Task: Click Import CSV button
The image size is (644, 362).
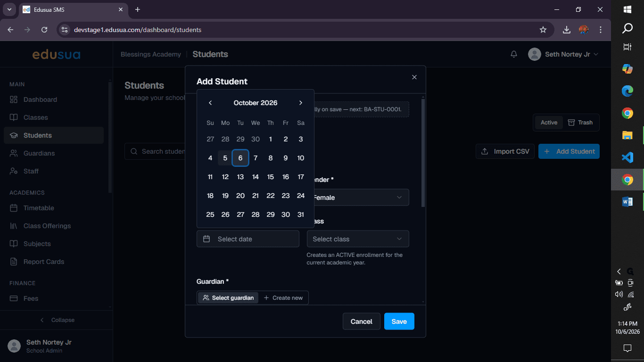Action: [x=505, y=151]
